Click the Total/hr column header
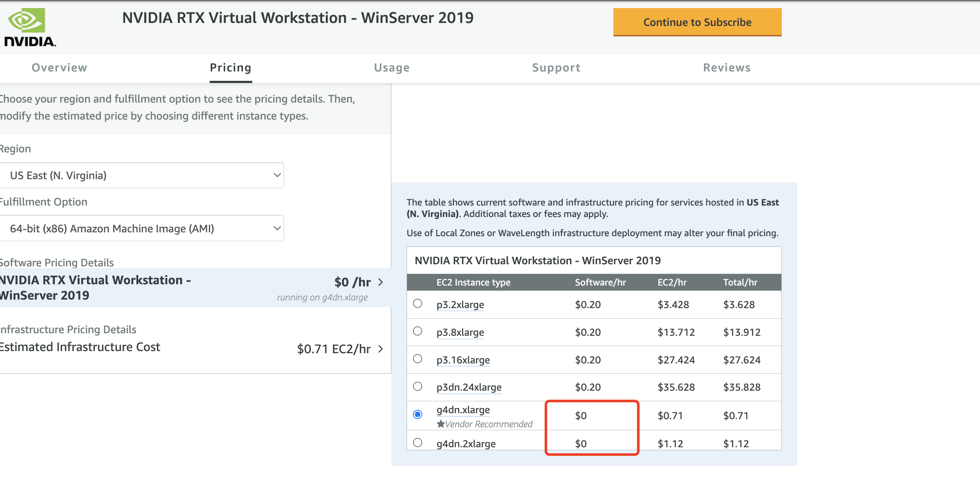980x503 pixels. click(741, 283)
